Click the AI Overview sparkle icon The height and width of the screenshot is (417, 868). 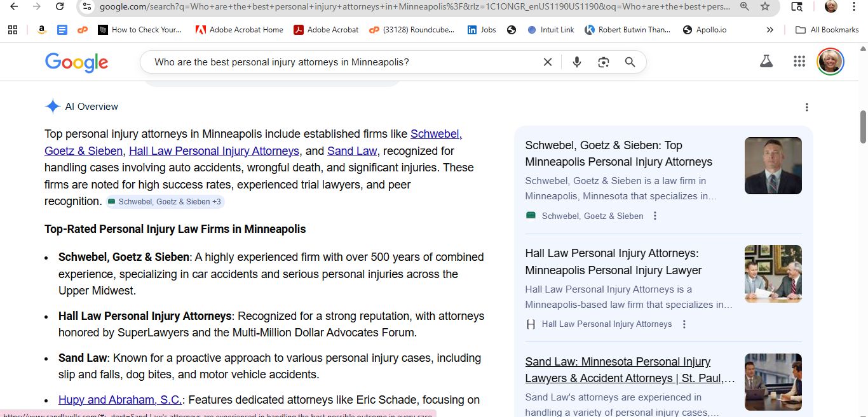point(53,107)
